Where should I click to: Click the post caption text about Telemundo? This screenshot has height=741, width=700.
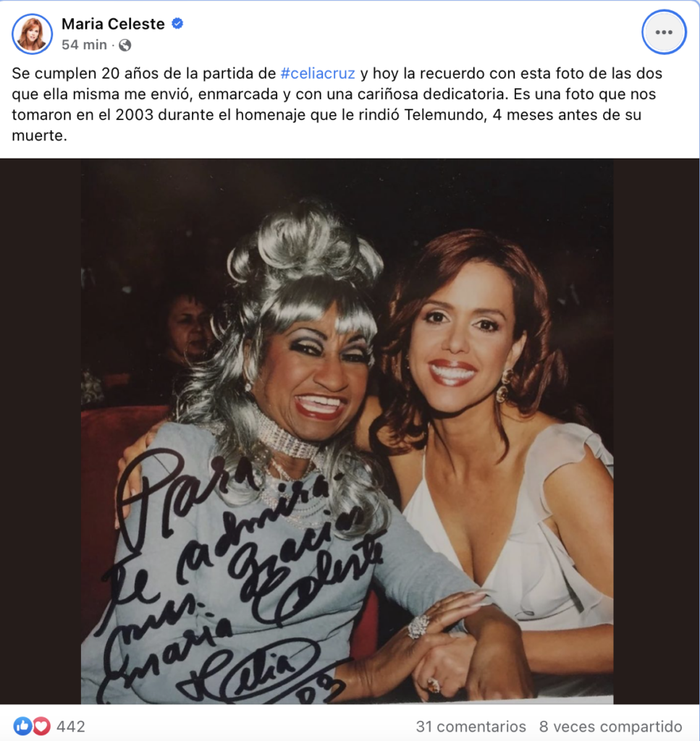click(338, 104)
